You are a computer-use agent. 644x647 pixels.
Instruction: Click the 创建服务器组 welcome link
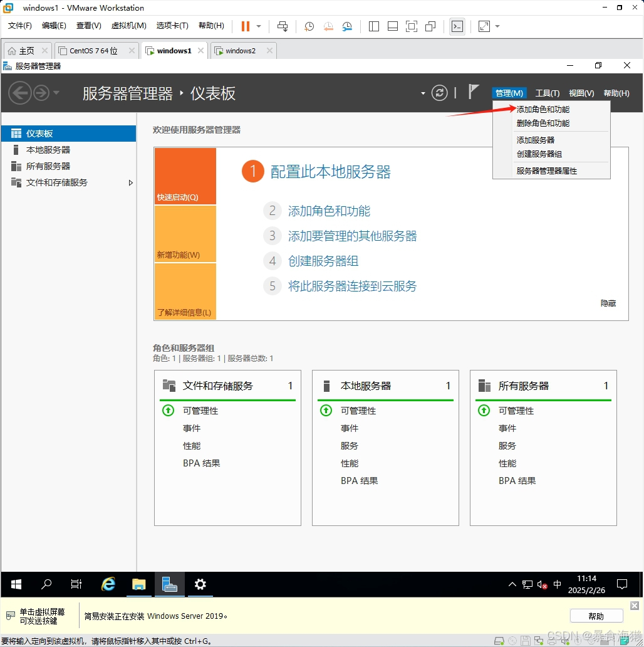click(x=323, y=261)
